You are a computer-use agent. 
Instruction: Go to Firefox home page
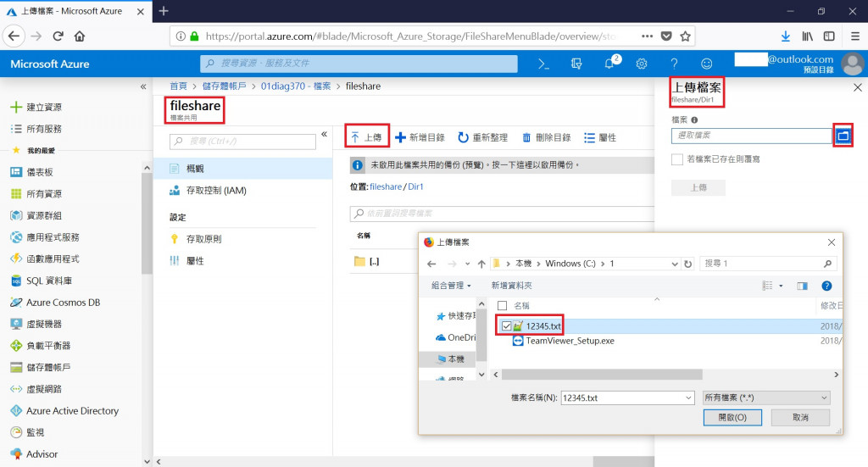(x=80, y=36)
